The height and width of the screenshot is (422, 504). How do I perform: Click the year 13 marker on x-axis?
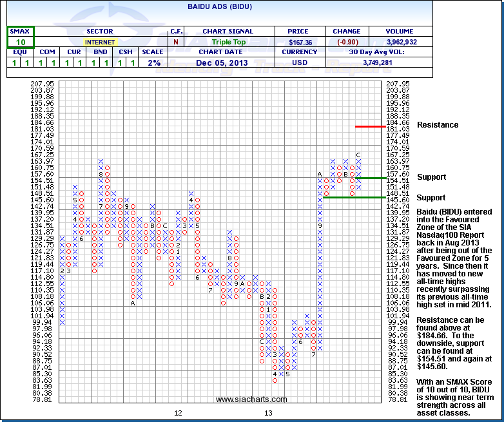pyautogui.click(x=267, y=412)
